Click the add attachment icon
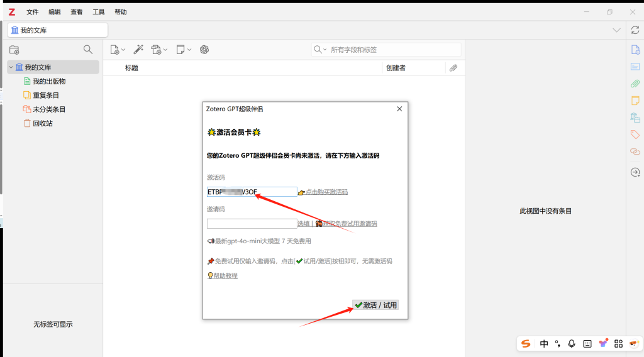Viewport: 644px width, 357px height. 156,50
